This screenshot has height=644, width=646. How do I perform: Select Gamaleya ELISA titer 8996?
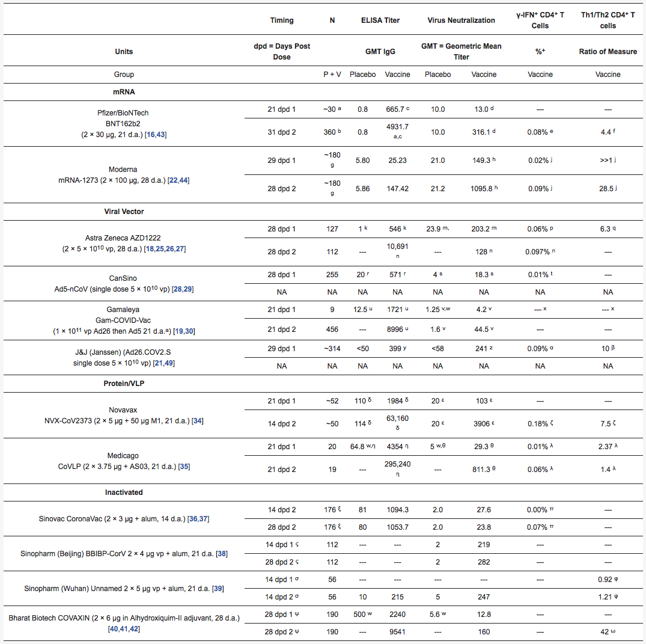click(x=395, y=330)
